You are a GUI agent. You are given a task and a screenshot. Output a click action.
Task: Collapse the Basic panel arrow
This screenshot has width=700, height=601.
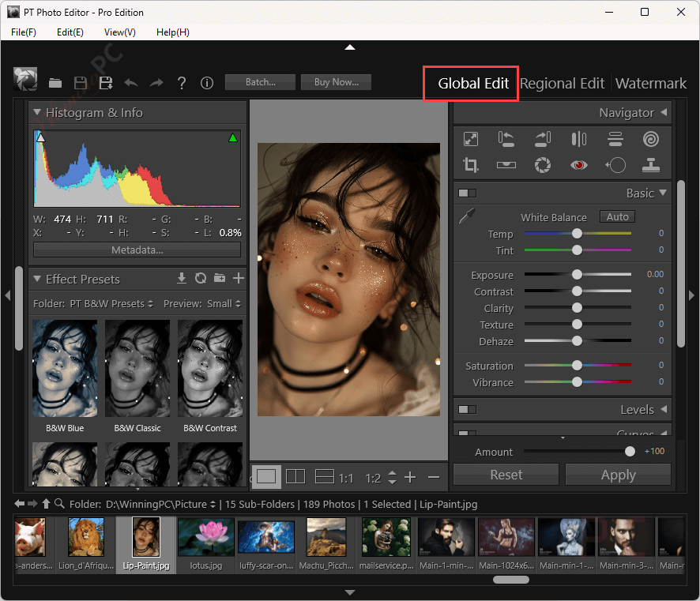coord(663,192)
